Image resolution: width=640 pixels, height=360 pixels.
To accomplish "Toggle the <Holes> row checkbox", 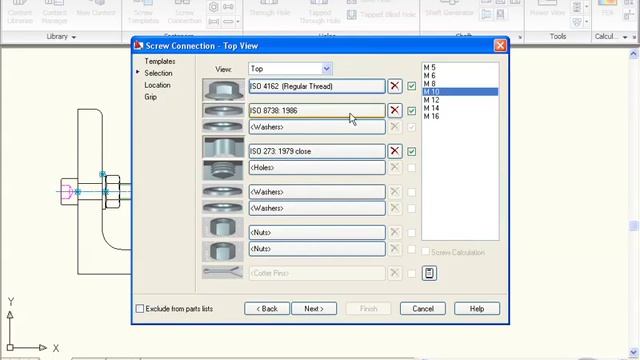I will pos(411,168).
